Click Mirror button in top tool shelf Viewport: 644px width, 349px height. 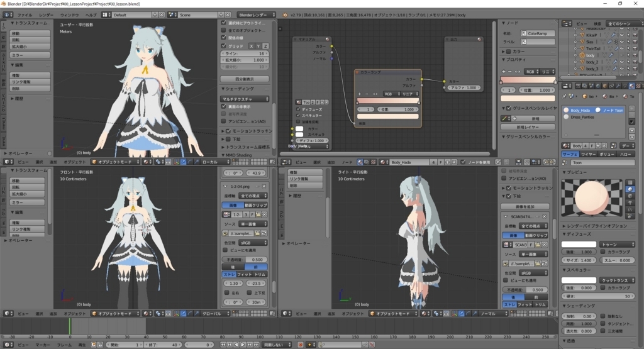click(30, 55)
